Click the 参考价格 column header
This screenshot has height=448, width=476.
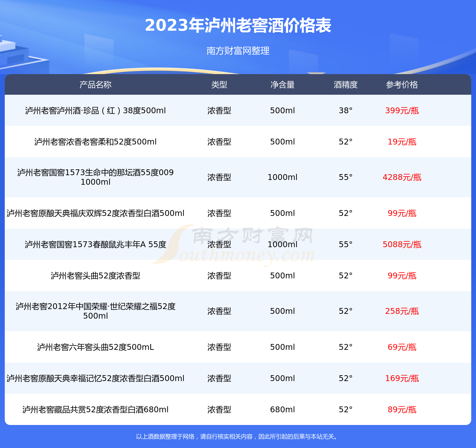402,85
